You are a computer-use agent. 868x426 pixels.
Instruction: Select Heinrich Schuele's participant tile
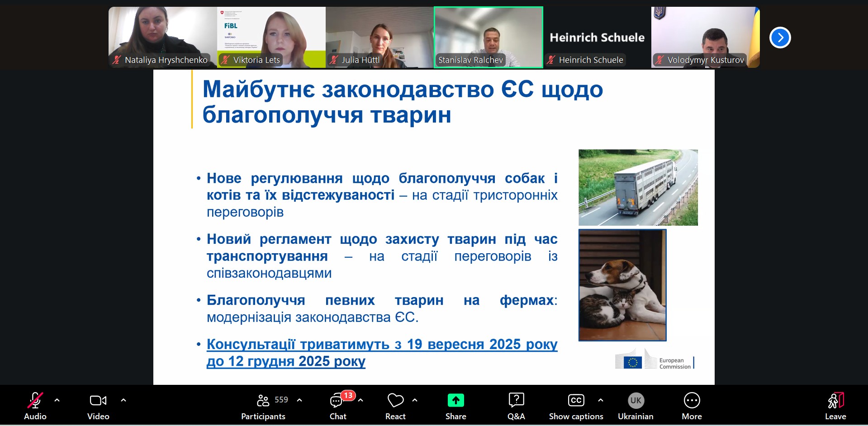point(597,37)
